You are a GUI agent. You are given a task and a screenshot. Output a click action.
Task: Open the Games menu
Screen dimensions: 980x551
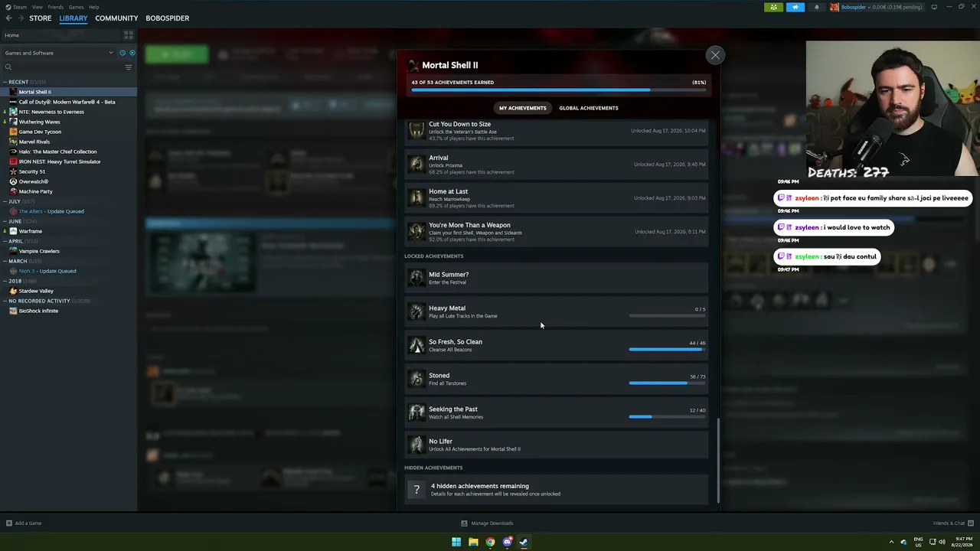tap(76, 7)
